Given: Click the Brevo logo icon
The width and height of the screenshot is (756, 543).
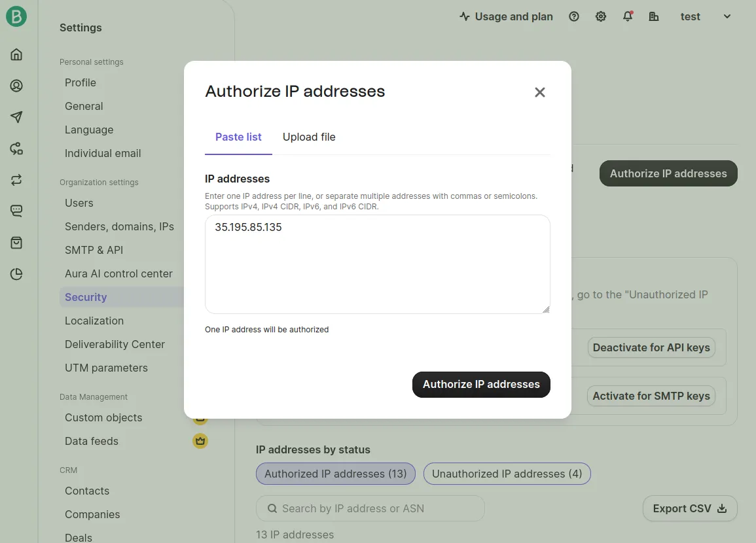Looking at the screenshot, I should [16, 16].
